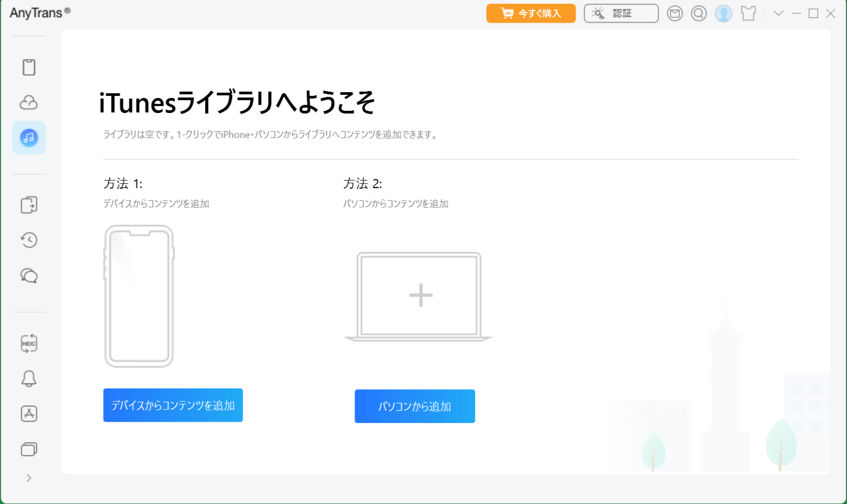Open the chevron dropdown near window controls
The height and width of the screenshot is (504, 847).
click(x=778, y=13)
